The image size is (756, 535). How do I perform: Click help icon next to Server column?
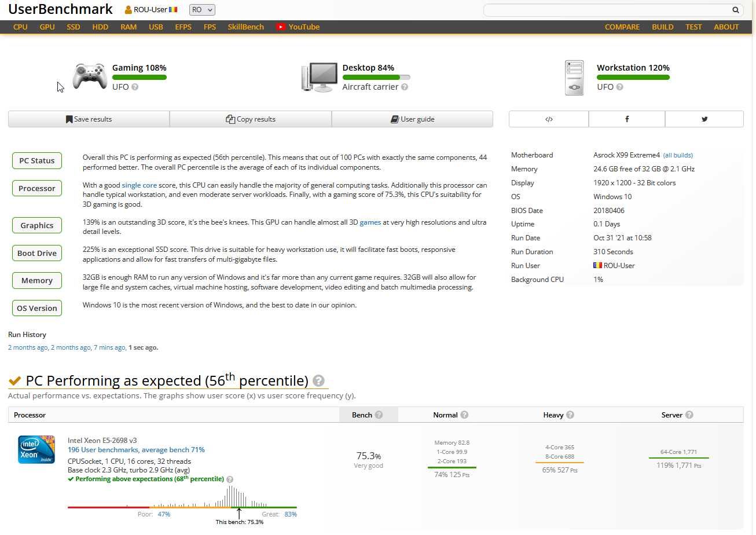pos(689,415)
